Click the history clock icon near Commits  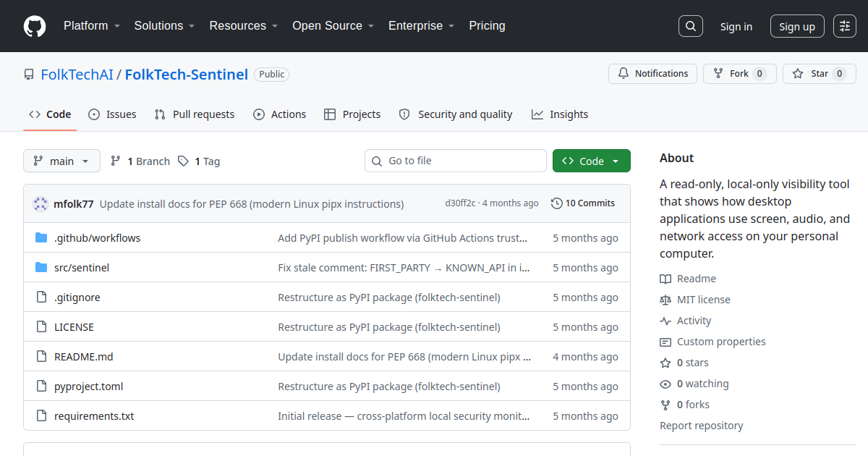[556, 203]
